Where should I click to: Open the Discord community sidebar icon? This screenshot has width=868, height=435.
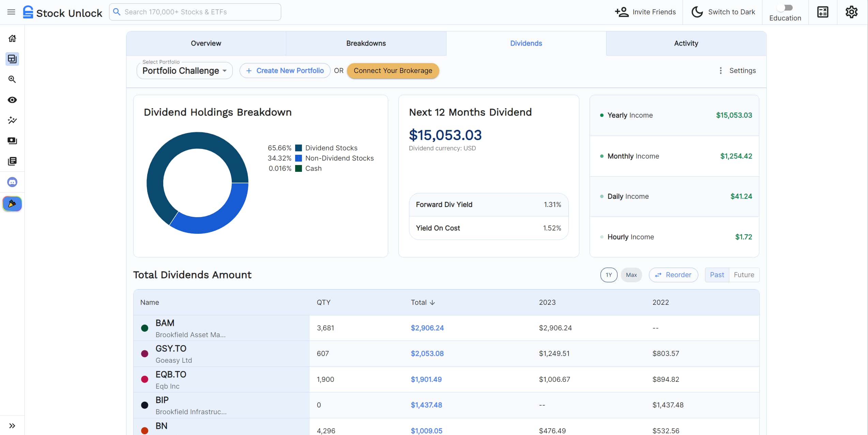12,182
